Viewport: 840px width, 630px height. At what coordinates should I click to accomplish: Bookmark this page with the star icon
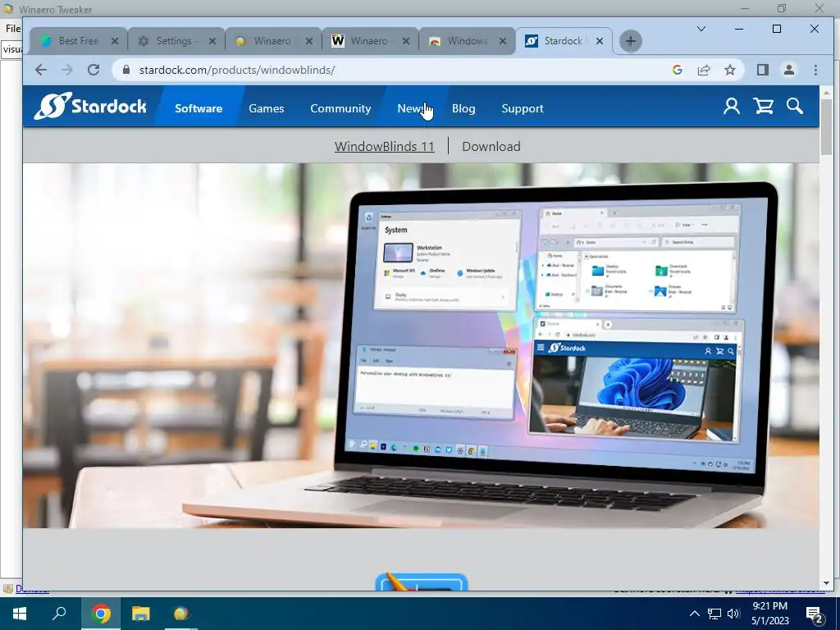pyautogui.click(x=729, y=70)
